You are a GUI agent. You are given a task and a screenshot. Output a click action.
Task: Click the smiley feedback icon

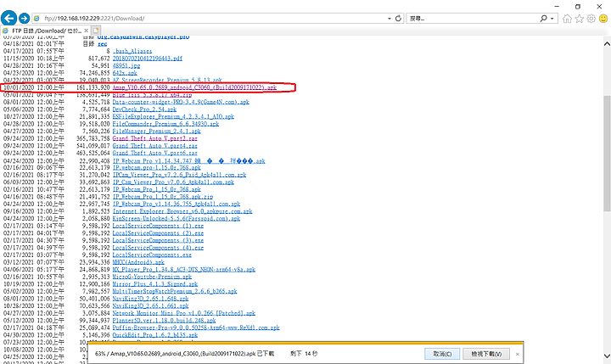pos(603,19)
